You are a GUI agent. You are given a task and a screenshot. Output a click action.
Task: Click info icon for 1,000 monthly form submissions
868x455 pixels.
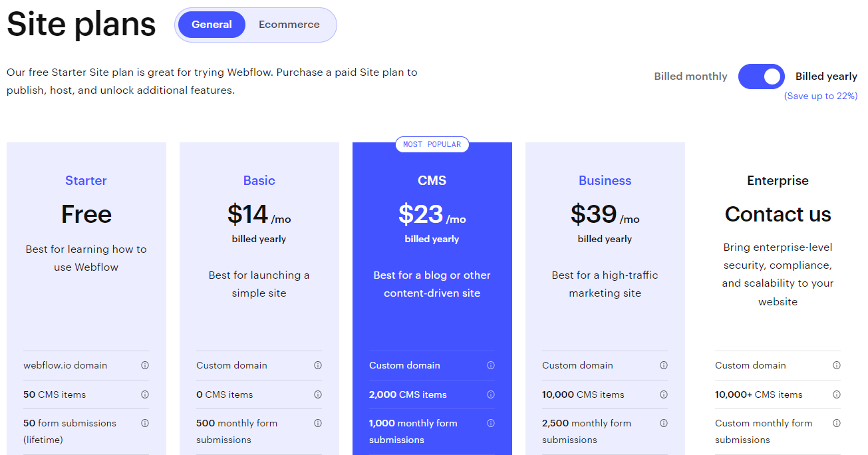point(491,423)
